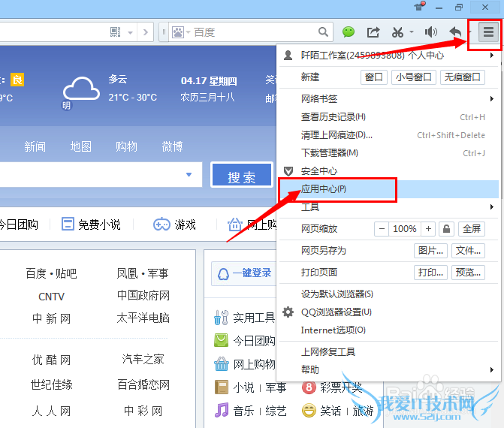Image resolution: width=504 pixels, height=428 pixels.
Task: Click the skin wardrobe icon in title bar
Action: pyautogui.click(x=419, y=6)
